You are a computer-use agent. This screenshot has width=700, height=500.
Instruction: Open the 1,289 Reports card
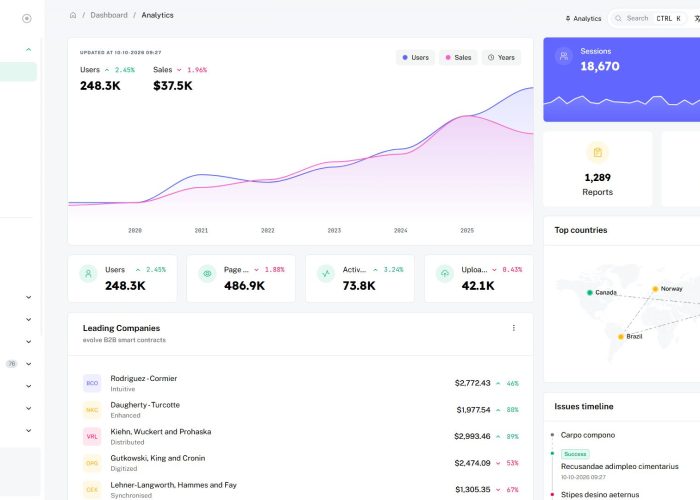(597, 169)
